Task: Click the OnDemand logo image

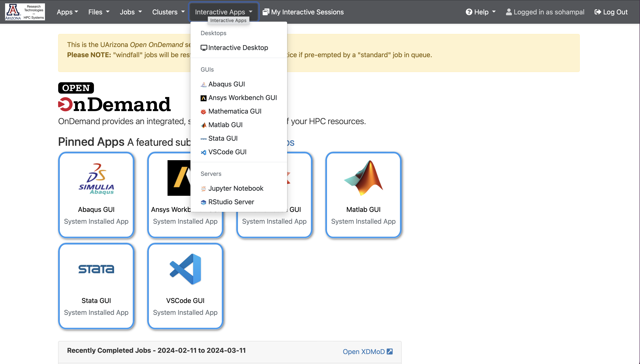Action: [114, 97]
